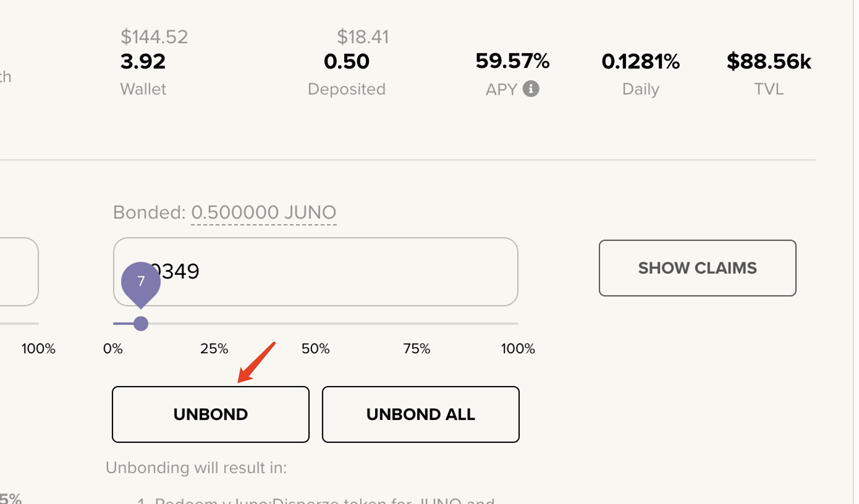Click the purple unbond slider handle
Viewport: 859px width, 504px height.
141,324
